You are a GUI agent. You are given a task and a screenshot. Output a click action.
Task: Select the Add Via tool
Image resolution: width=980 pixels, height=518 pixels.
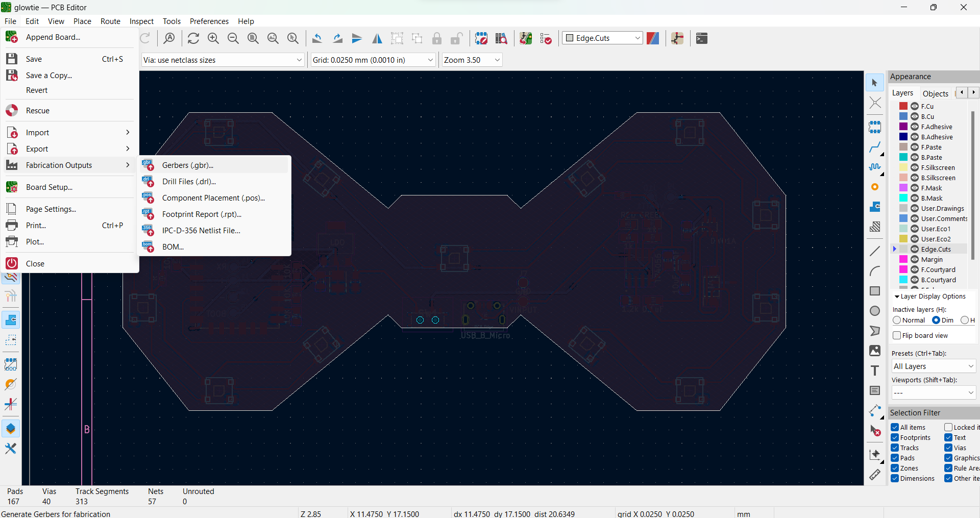875,187
